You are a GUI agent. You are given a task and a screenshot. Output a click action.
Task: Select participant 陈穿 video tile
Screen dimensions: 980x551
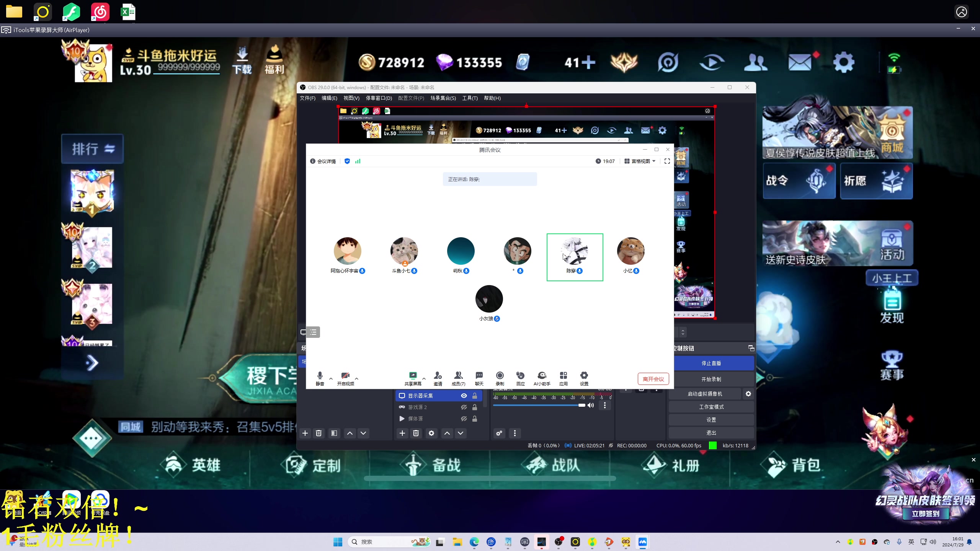(575, 257)
